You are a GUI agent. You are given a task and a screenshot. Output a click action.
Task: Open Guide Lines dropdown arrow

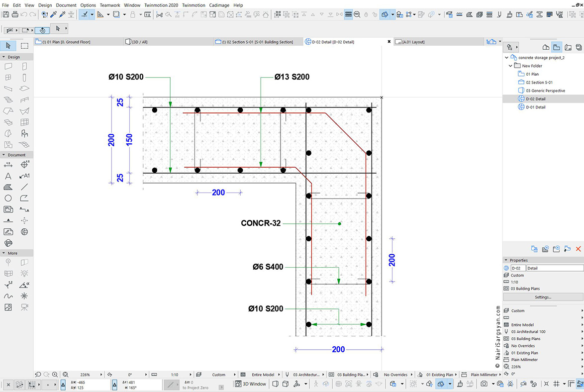[x=92, y=14]
